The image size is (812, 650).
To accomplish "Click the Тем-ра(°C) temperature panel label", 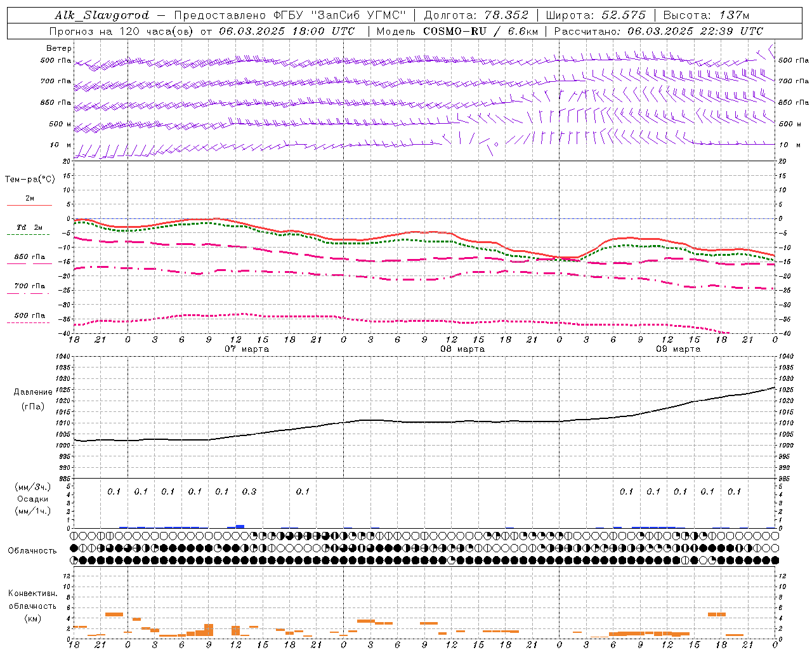I will 30,179.
